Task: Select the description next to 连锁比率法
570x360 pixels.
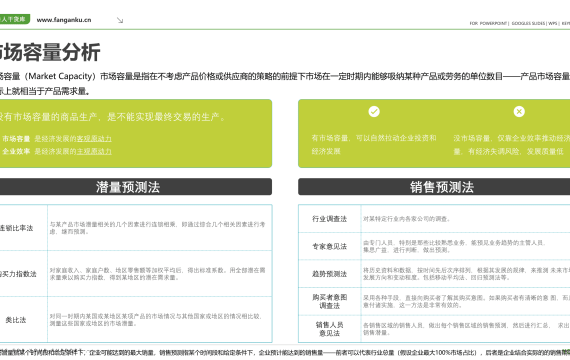Action: tap(157, 228)
